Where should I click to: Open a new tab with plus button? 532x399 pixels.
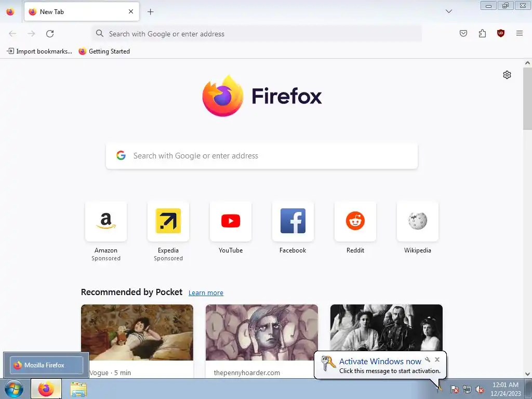(x=150, y=11)
